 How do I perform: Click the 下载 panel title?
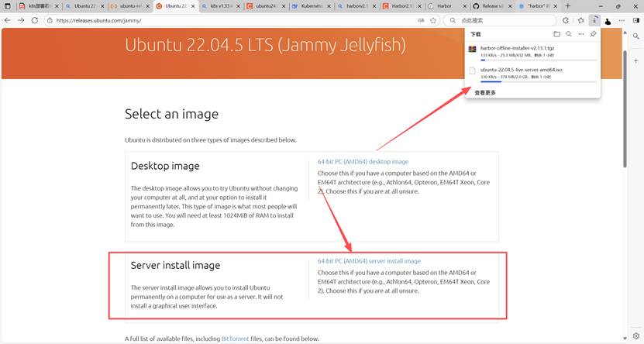point(476,34)
